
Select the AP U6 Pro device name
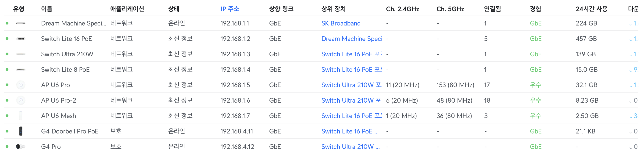56,85
